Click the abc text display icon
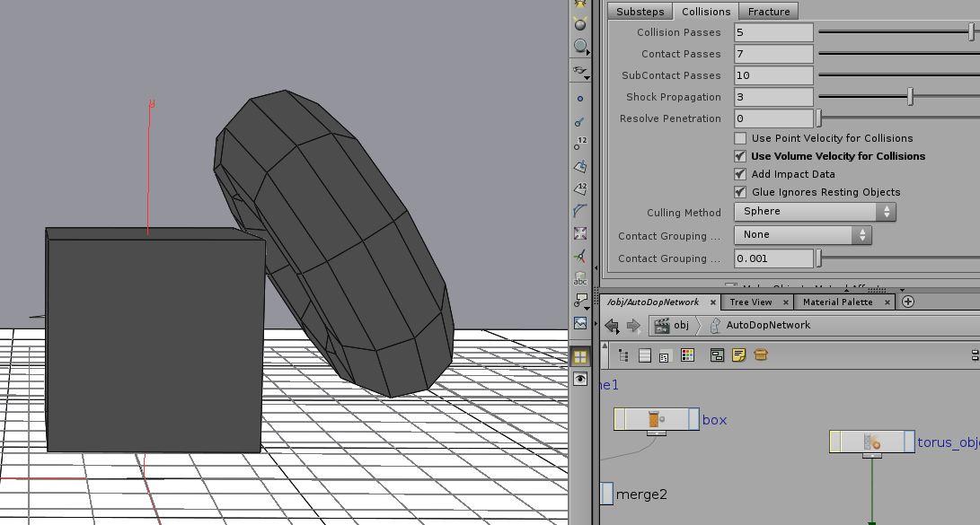Viewport: 980px width, 525px height. click(x=580, y=278)
